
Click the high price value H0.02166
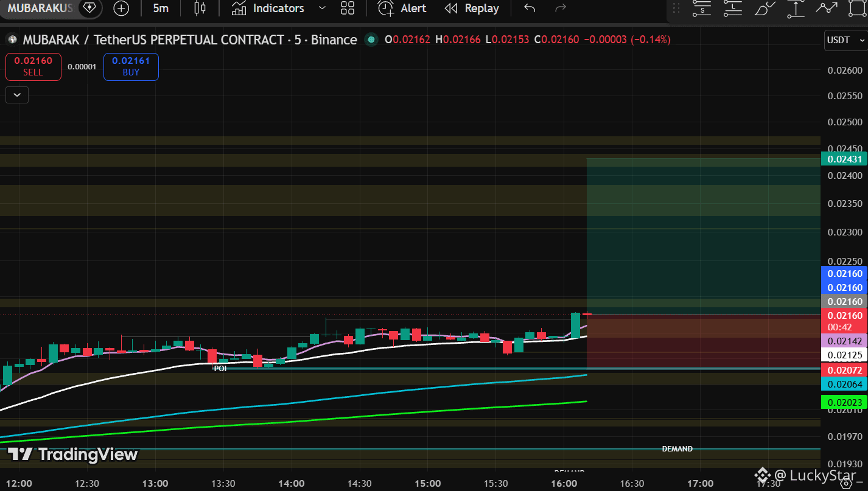coord(458,40)
